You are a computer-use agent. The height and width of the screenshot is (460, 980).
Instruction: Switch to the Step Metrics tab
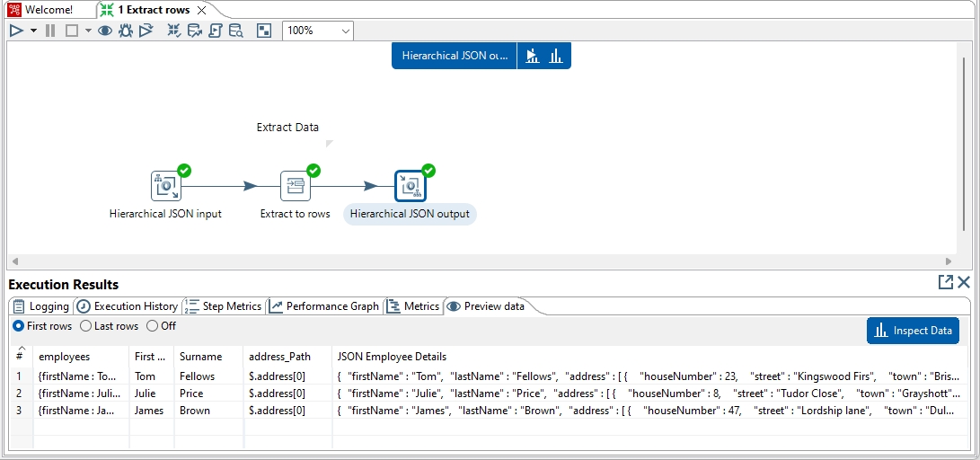point(223,306)
